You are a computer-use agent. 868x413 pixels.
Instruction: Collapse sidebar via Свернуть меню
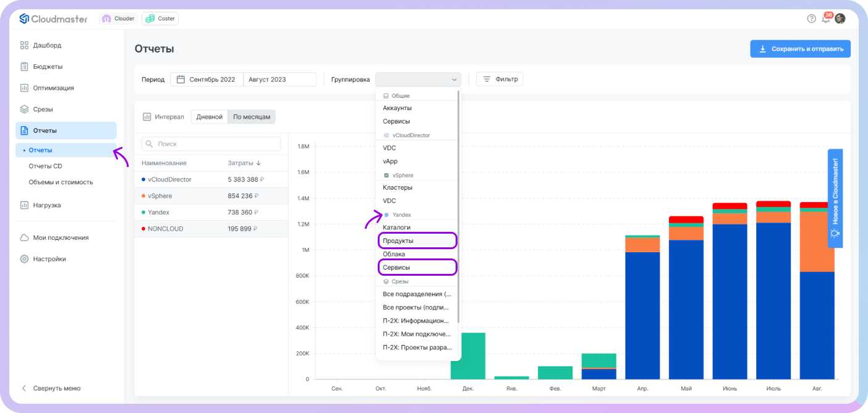(x=56, y=388)
